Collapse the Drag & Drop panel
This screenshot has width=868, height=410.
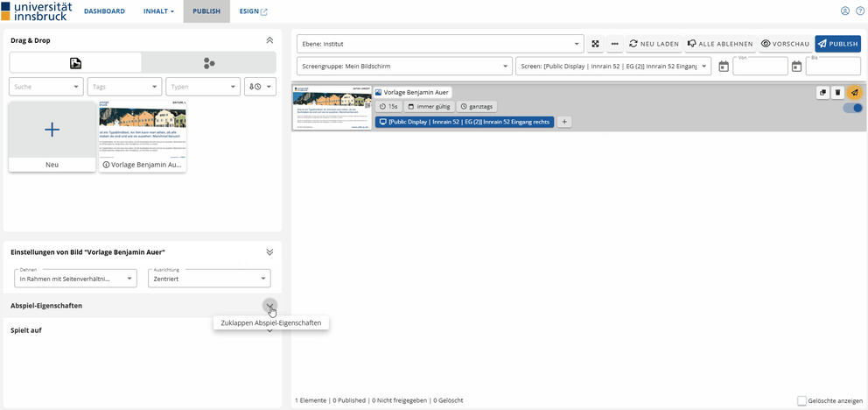[x=269, y=40]
